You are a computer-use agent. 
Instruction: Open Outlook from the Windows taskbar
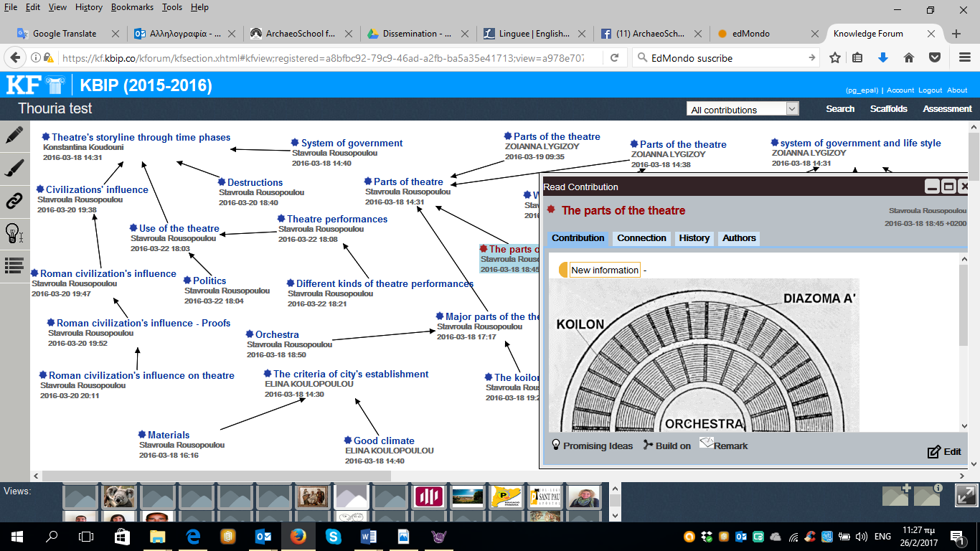pos(263,536)
